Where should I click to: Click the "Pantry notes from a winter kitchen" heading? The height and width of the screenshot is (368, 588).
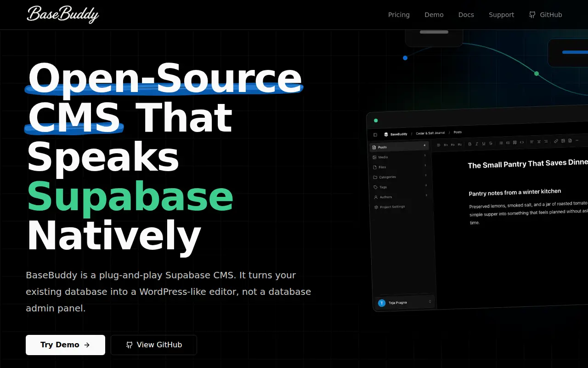(x=515, y=192)
